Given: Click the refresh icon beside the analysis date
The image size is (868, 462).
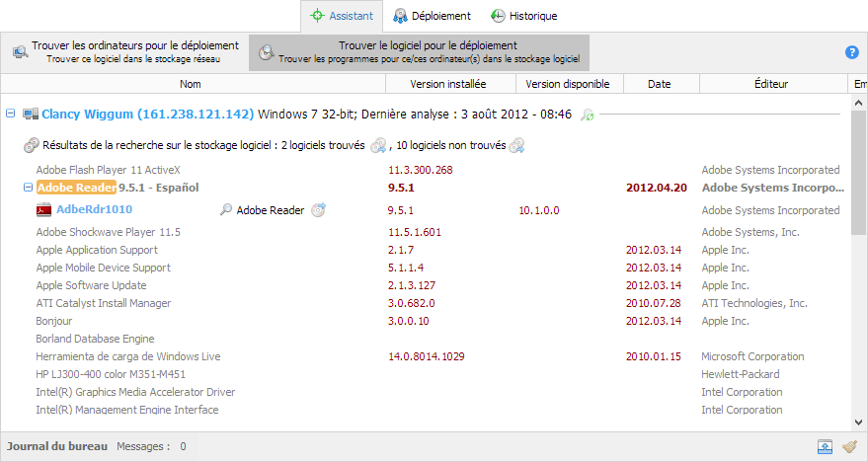Looking at the screenshot, I should coord(587,115).
